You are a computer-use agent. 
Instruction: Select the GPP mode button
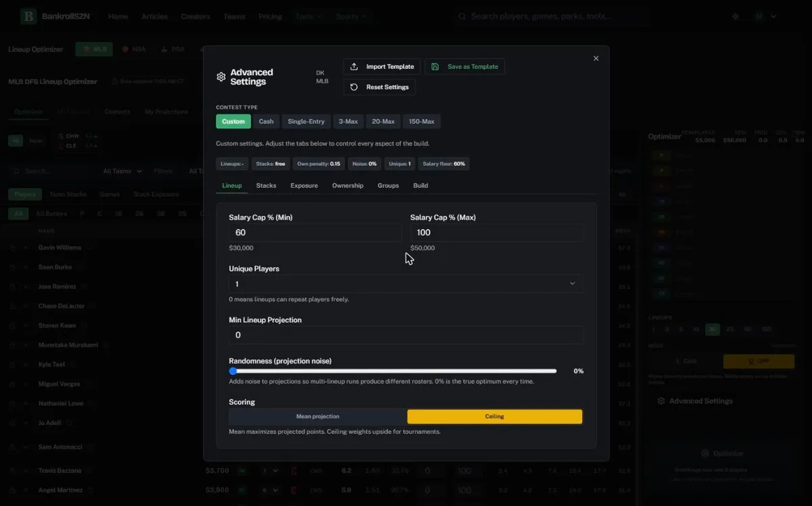[x=759, y=361]
